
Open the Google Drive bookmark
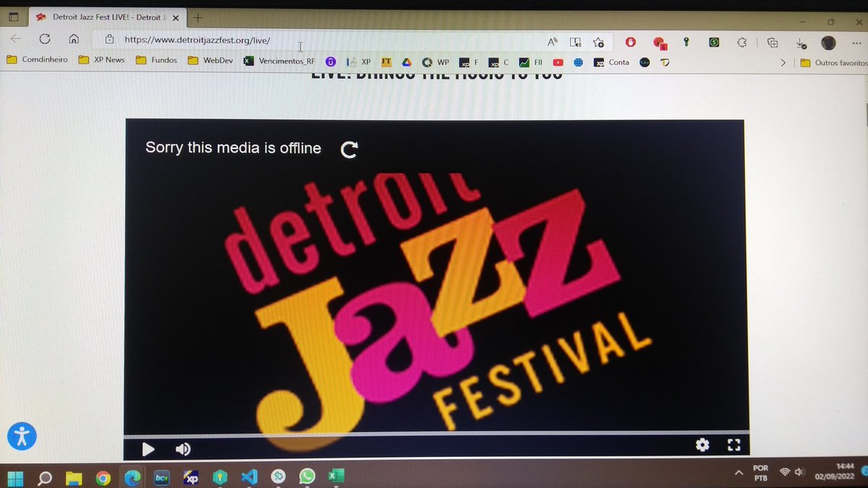point(407,62)
